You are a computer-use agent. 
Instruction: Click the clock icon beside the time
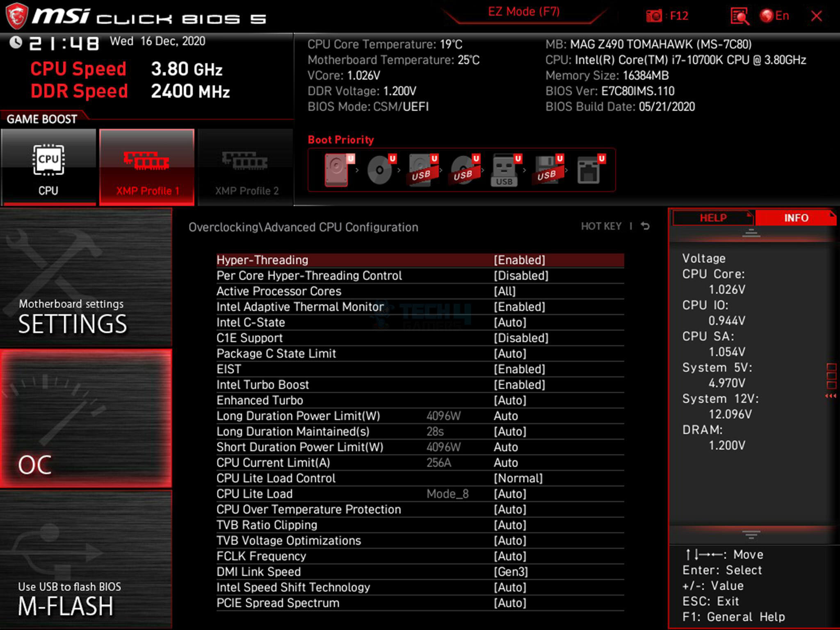click(16, 42)
